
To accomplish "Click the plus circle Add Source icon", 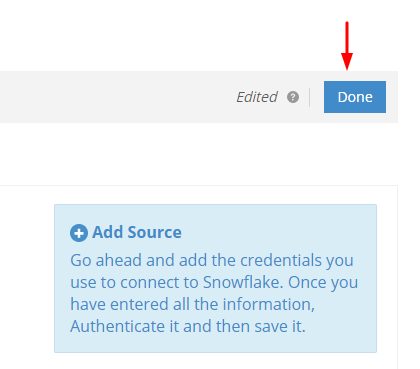I will [79, 233].
